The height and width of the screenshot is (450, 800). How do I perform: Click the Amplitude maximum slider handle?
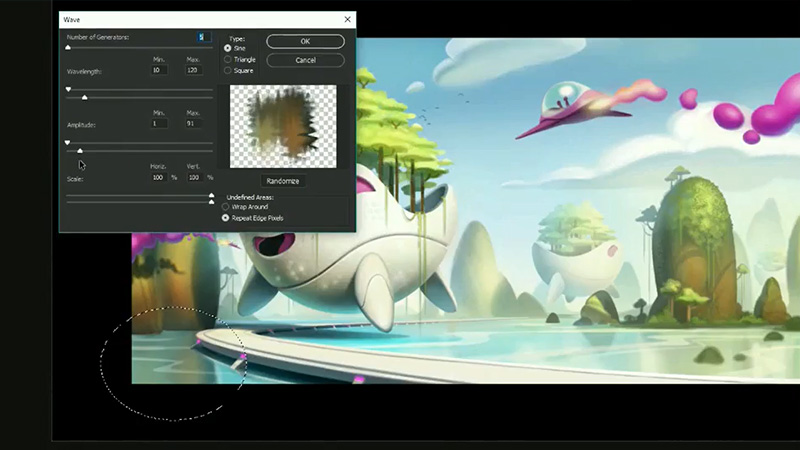click(80, 151)
